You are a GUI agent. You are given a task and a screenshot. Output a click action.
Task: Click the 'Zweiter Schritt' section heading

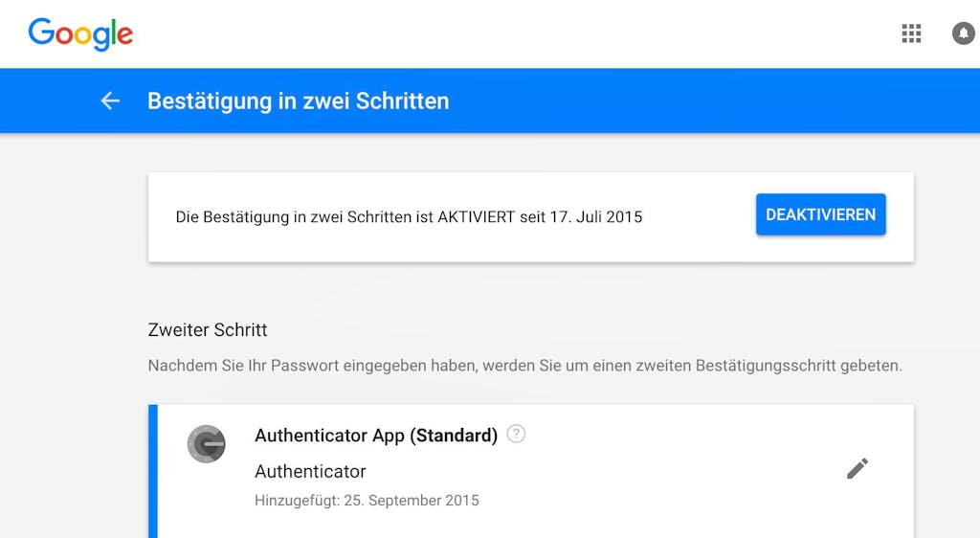(x=208, y=330)
